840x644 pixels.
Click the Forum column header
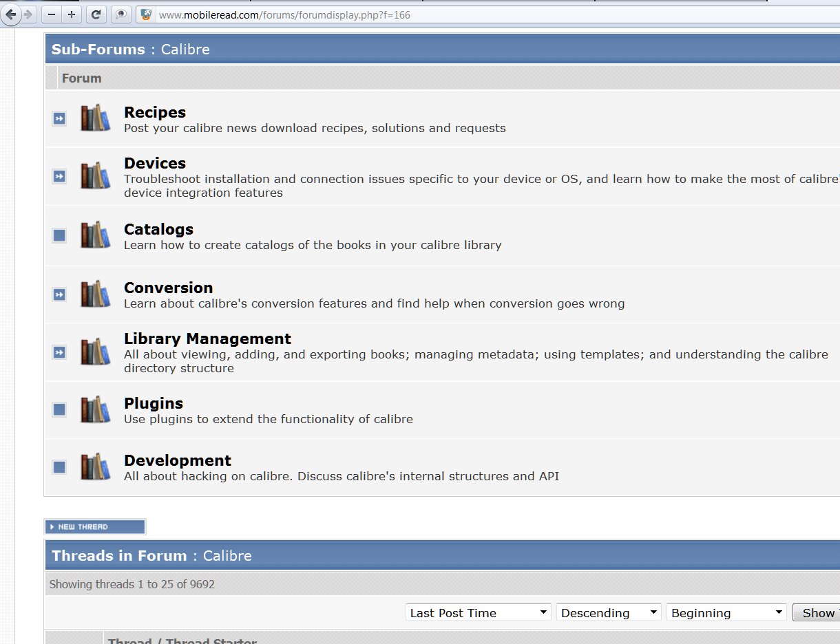click(x=81, y=78)
